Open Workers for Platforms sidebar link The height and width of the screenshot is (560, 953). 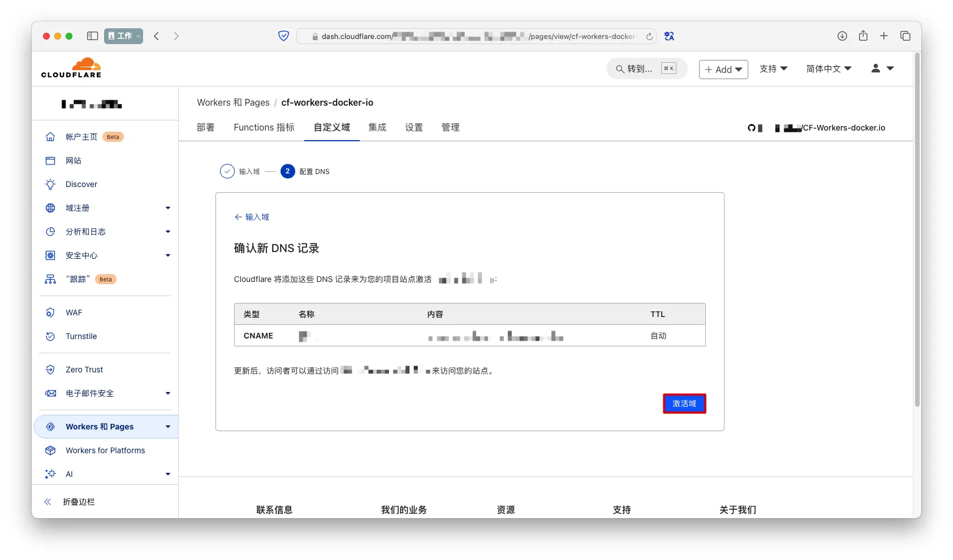105,450
